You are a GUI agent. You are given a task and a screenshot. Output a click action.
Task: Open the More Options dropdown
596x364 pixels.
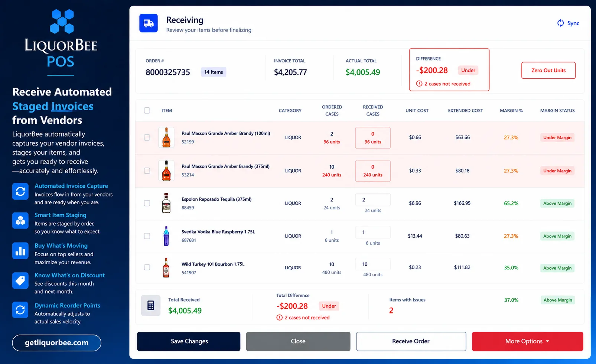click(527, 341)
